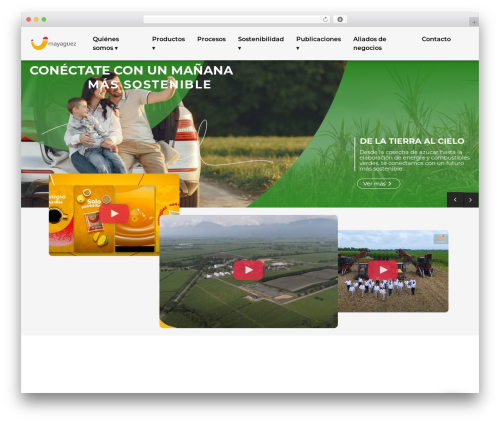Screen dimensions: 500x423
Task: Expand the Publicaciones menu
Action: tap(318, 43)
